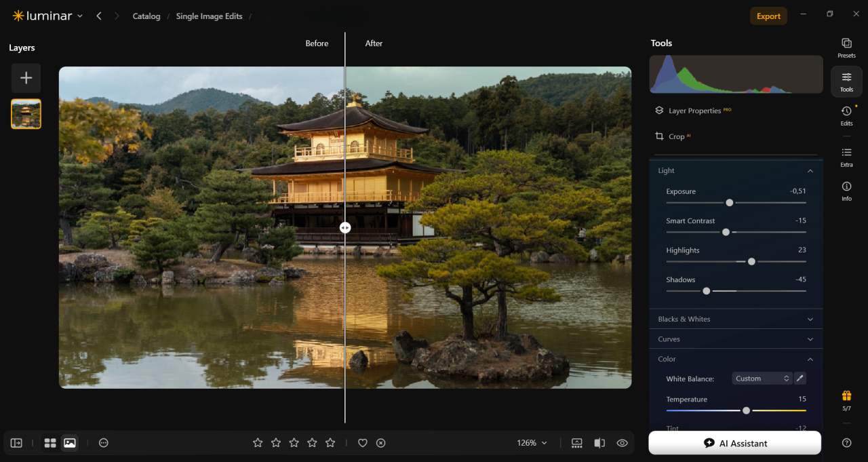Click the "Layers" panel heading
The image size is (868, 462).
point(22,47)
